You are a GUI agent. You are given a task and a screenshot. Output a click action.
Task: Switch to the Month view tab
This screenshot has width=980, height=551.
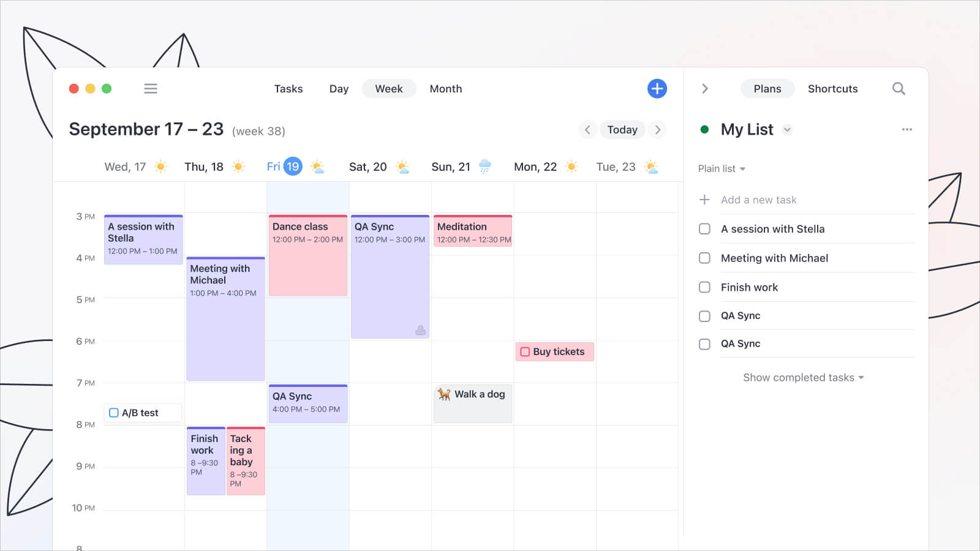click(445, 88)
